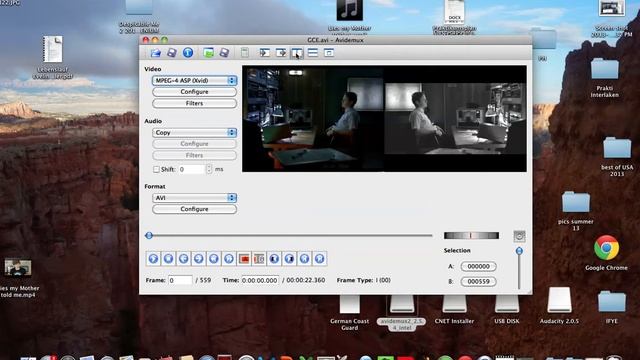
Task: Search next black frame button
Action: click(x=289, y=258)
